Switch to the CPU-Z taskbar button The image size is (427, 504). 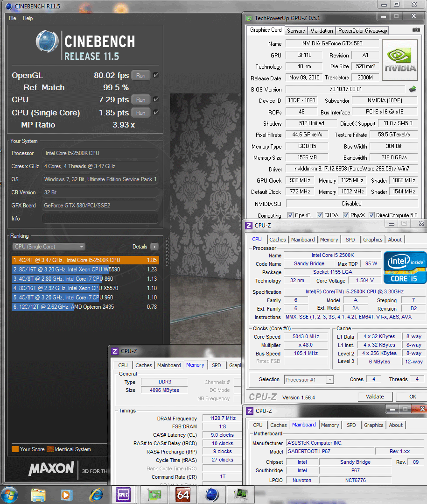pyautogui.click(x=123, y=495)
